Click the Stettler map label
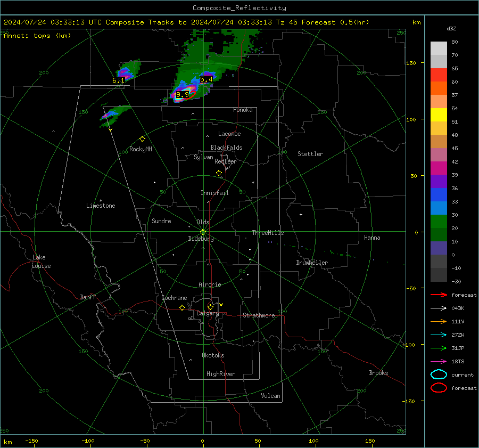The height and width of the screenshot is (448, 479). [x=310, y=154]
